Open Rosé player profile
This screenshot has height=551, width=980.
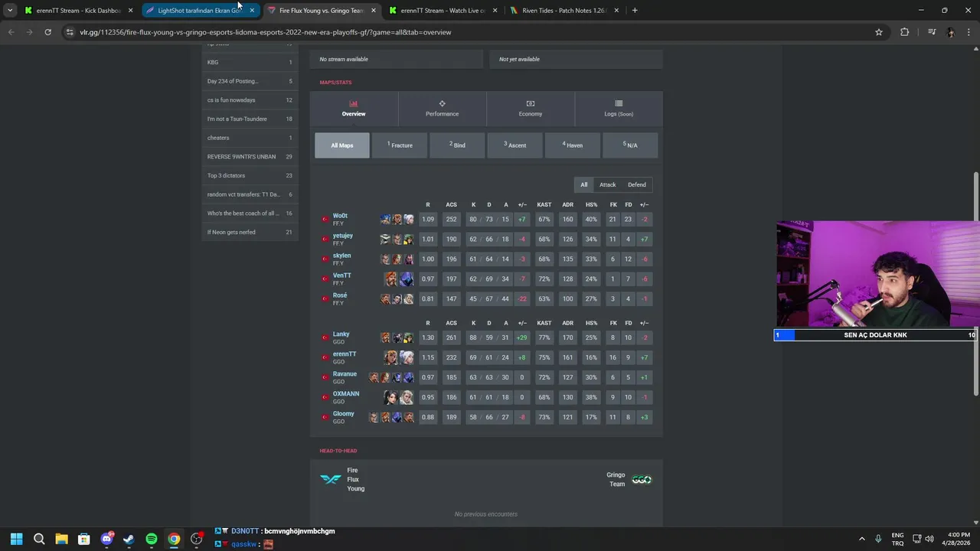click(340, 295)
